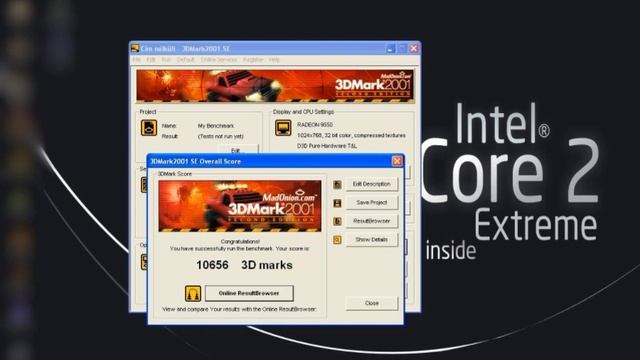Click the 3DMark2001 banner in score dialog
Viewport: 640px width, 360px height.
pyautogui.click(x=240, y=206)
